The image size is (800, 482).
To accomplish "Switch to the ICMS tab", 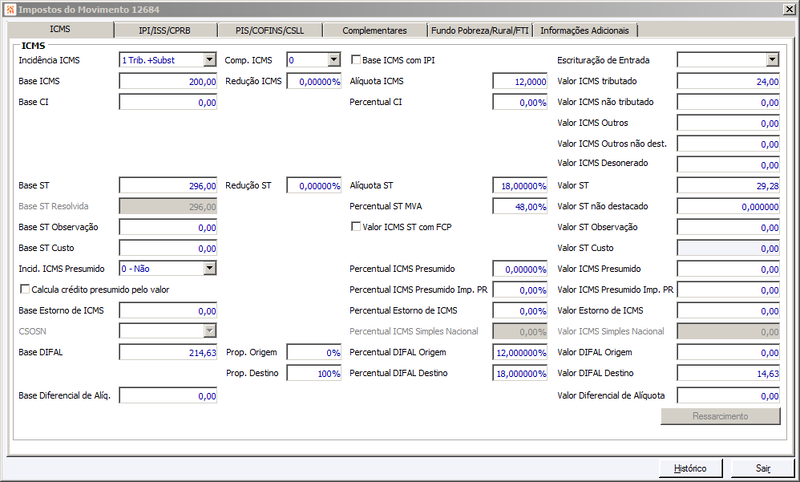I will 60,30.
